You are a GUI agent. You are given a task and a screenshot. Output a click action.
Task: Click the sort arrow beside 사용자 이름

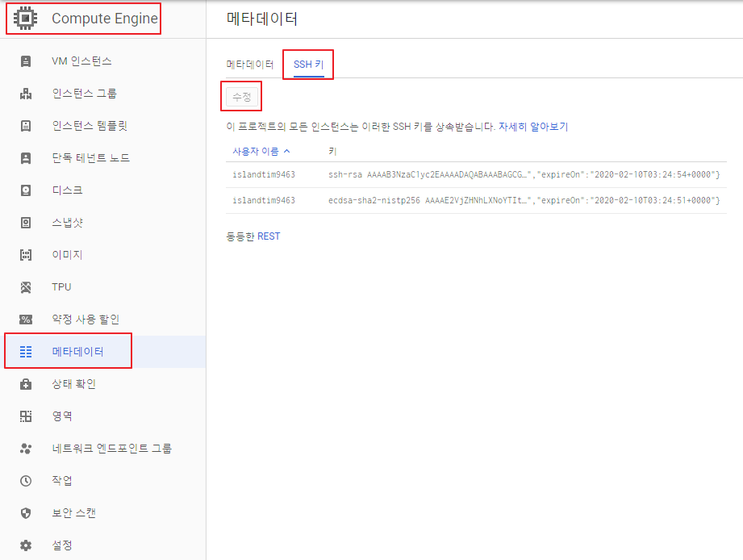286,151
